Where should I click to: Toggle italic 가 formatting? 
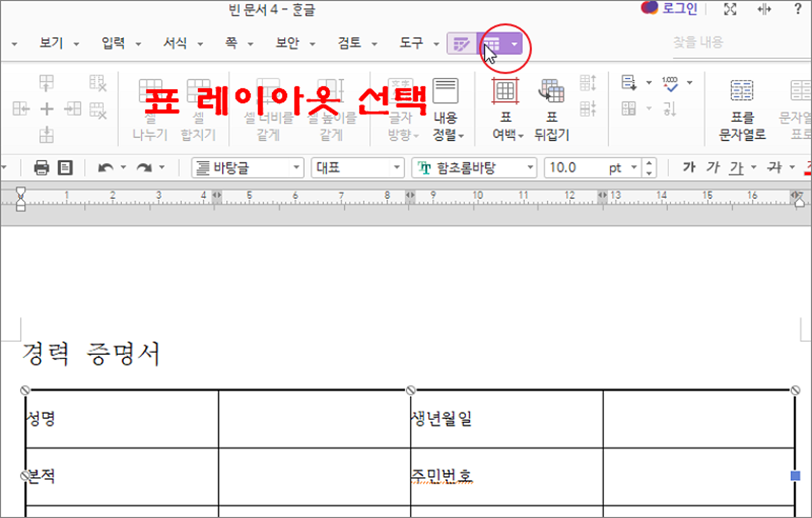[x=713, y=168]
